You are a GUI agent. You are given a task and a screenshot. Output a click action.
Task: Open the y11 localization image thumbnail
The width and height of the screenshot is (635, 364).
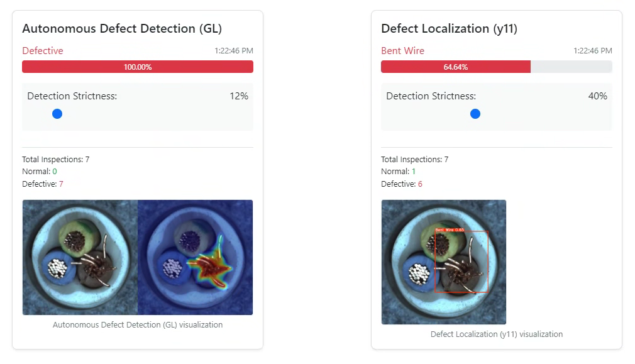(443, 262)
